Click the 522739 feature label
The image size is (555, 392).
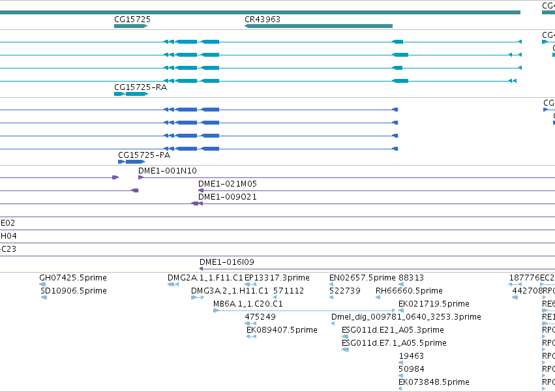(345, 291)
